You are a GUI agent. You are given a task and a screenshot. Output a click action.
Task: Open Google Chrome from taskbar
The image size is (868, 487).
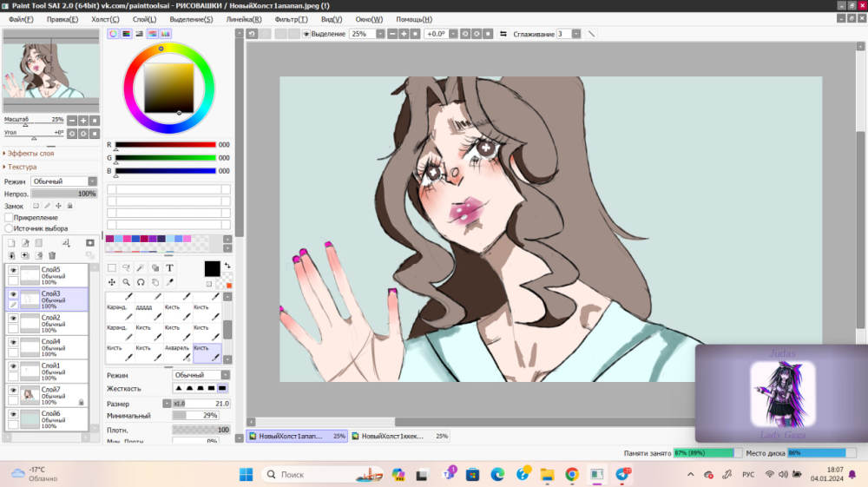point(572,474)
